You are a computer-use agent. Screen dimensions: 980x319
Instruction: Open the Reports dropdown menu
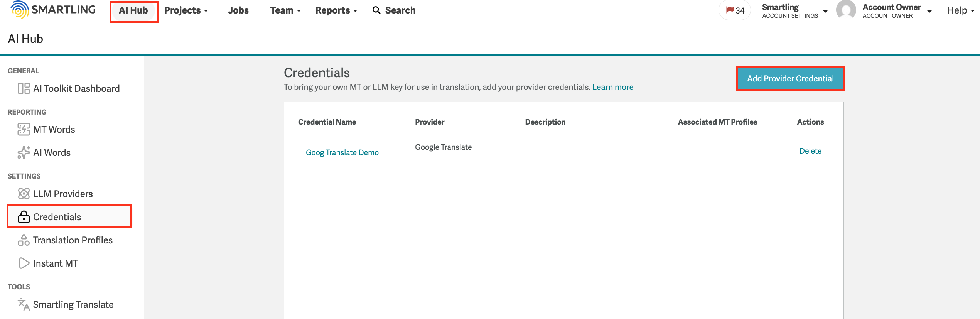tap(336, 10)
